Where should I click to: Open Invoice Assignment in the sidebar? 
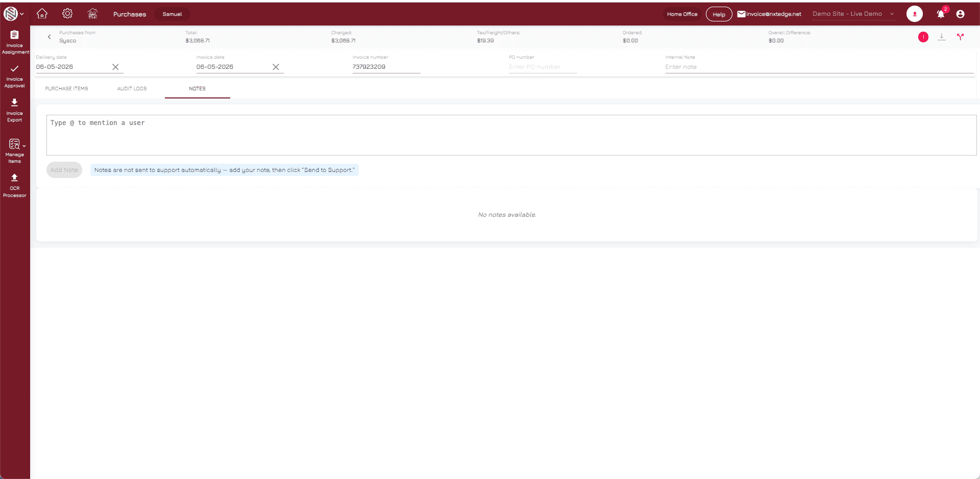coord(15,42)
